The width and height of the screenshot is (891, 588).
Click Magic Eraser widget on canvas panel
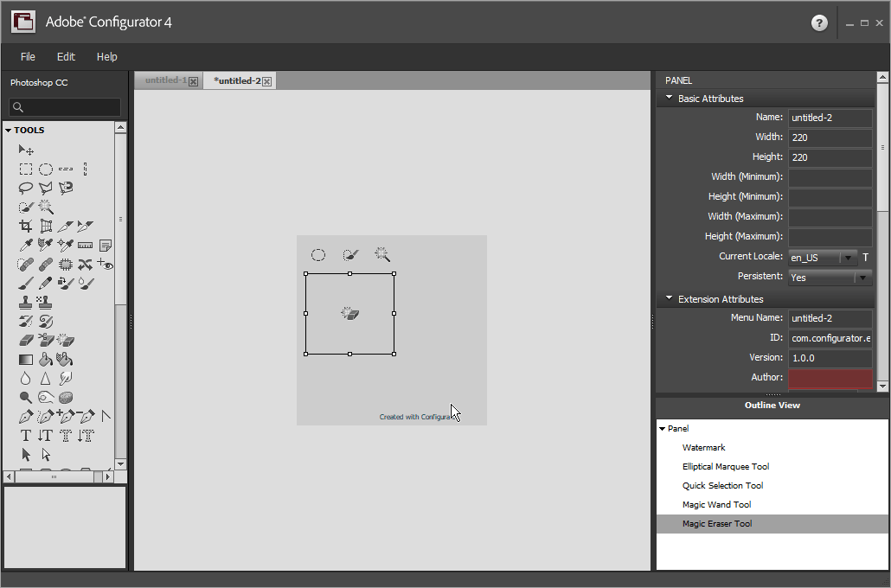[350, 314]
